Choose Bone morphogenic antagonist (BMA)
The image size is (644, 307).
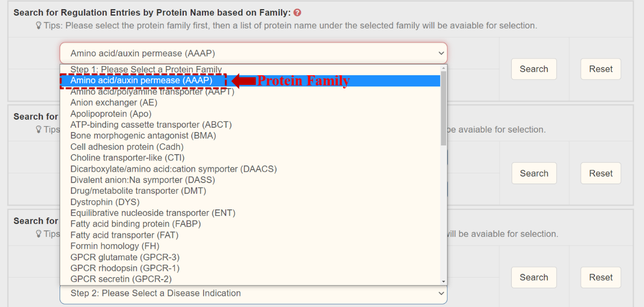coord(143,136)
